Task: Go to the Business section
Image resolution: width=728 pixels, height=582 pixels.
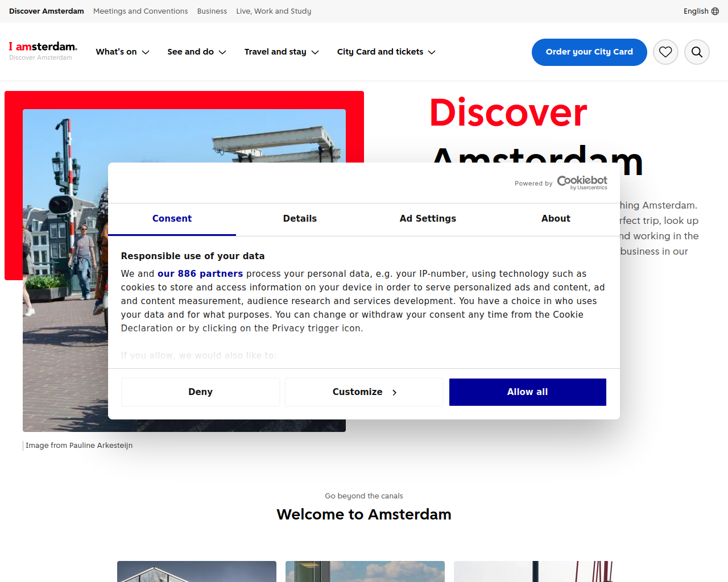Action: pos(212,11)
